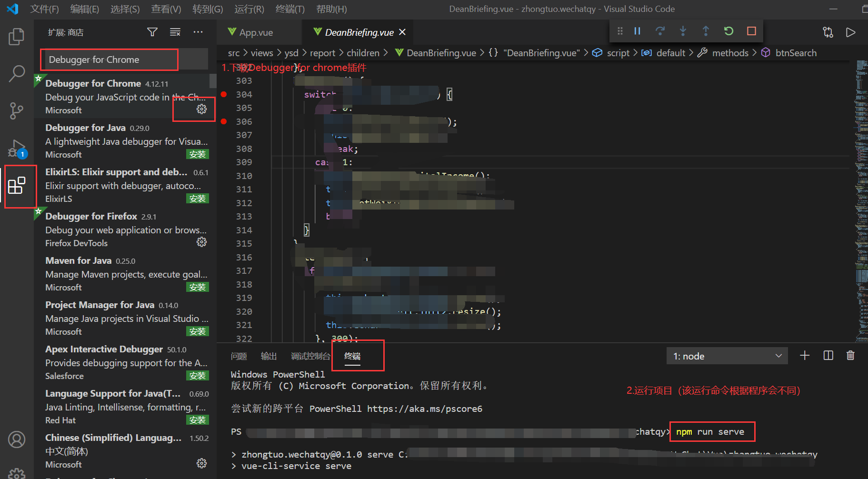This screenshot has width=868, height=479.
Task: Open the Run and Debug view
Action: click(x=18, y=149)
